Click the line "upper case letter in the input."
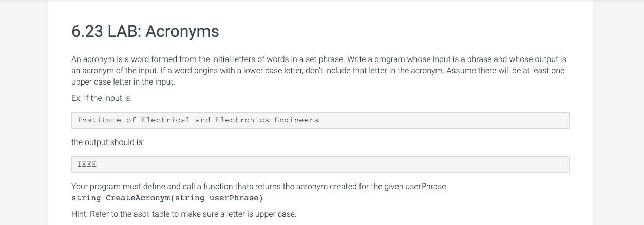644x225 pixels. (x=123, y=82)
